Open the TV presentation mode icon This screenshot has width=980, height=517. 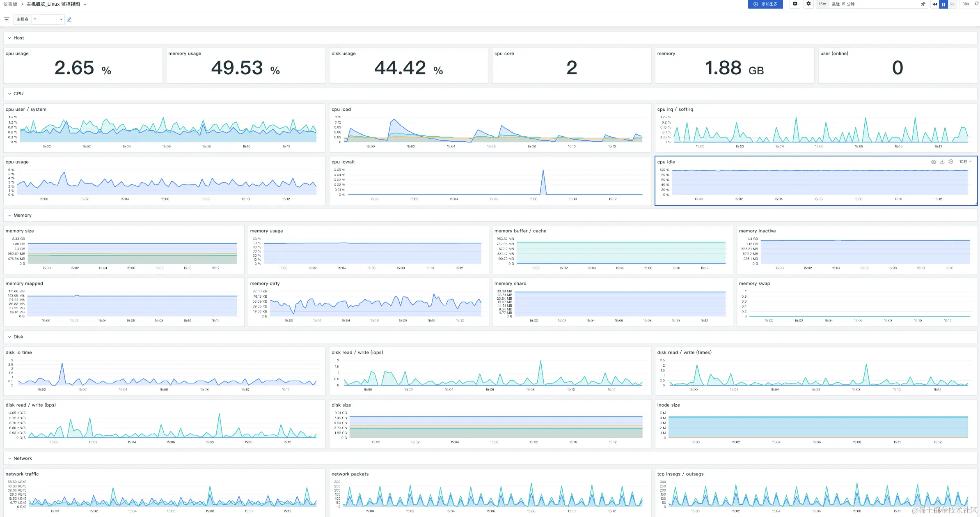pos(795,4)
